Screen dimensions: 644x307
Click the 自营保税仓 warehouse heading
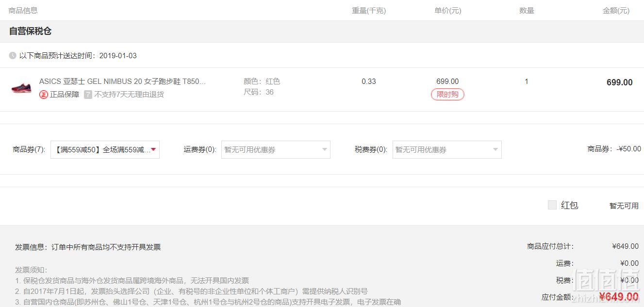(30, 31)
